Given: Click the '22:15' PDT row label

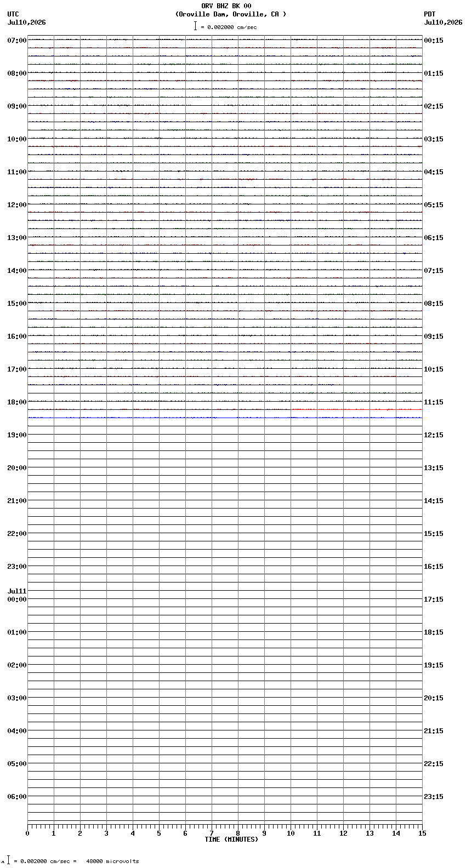Looking at the screenshot, I should (434, 764).
